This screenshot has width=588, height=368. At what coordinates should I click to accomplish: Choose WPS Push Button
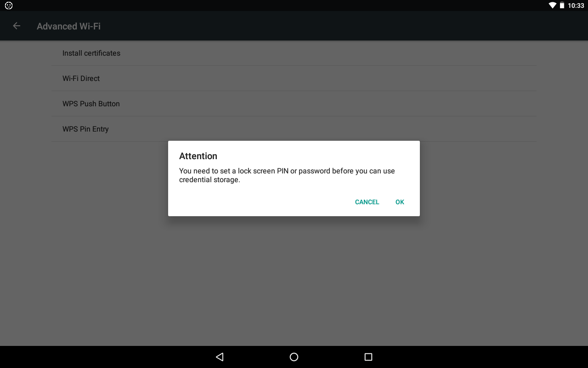coord(91,103)
